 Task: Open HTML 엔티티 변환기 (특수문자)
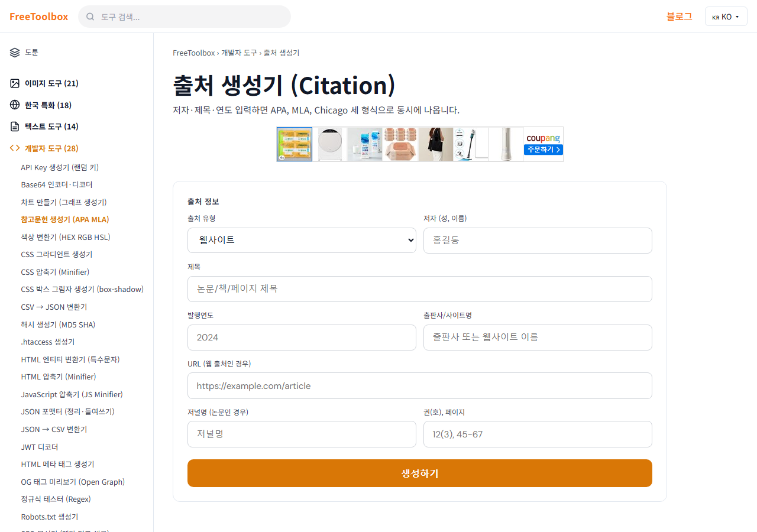coord(70,359)
